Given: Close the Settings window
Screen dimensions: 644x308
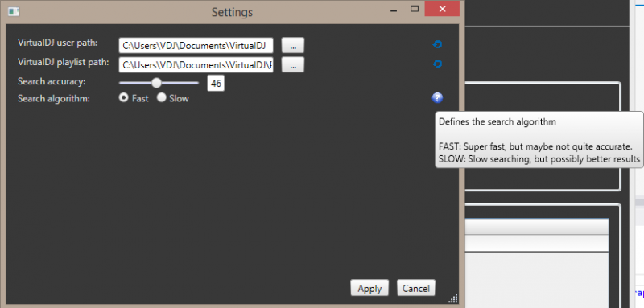Looking at the screenshot, I should pyautogui.click(x=442, y=9).
